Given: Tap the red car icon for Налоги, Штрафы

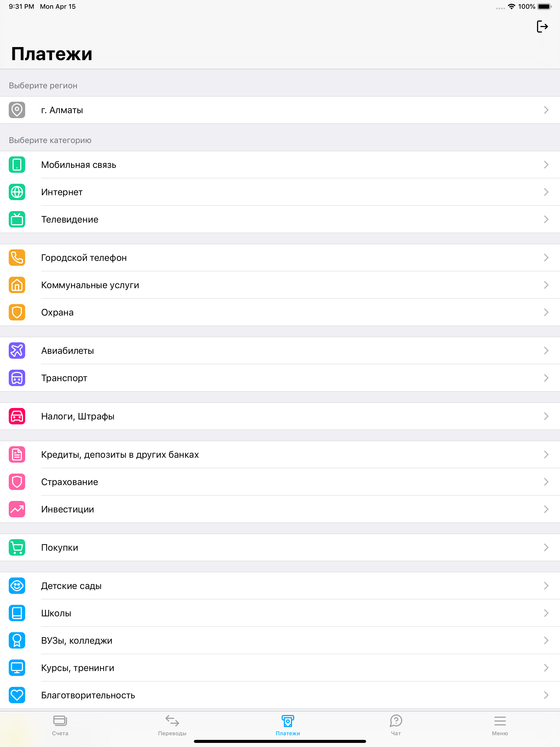Looking at the screenshot, I should click(x=17, y=416).
